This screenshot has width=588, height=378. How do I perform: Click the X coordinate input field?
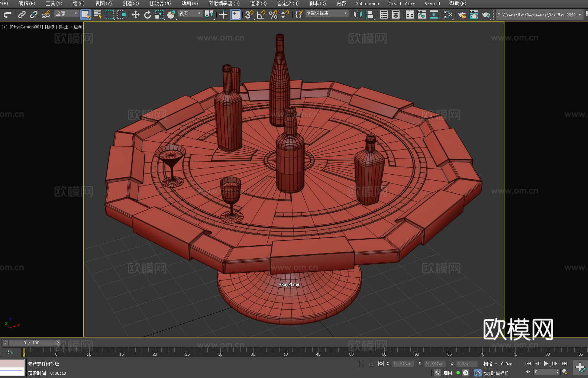(403, 364)
